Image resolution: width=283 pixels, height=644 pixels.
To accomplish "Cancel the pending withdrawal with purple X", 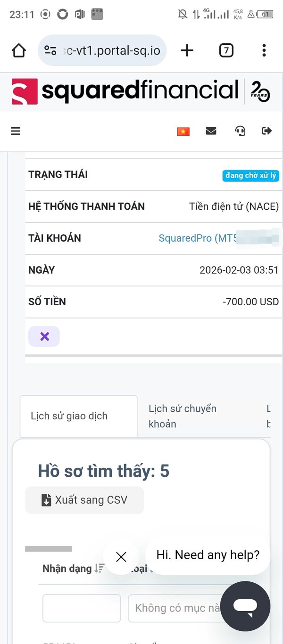I will point(44,336).
